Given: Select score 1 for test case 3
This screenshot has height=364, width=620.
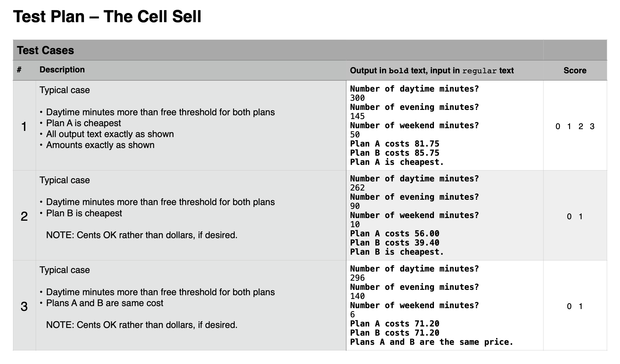Looking at the screenshot, I should 581,306.
